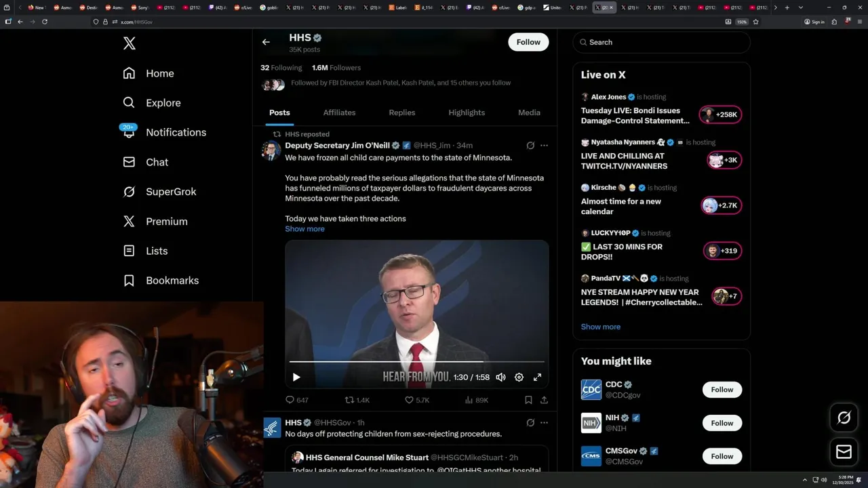Click the X search field
Image resolution: width=868 pixels, height=488 pixels.
coord(661,42)
